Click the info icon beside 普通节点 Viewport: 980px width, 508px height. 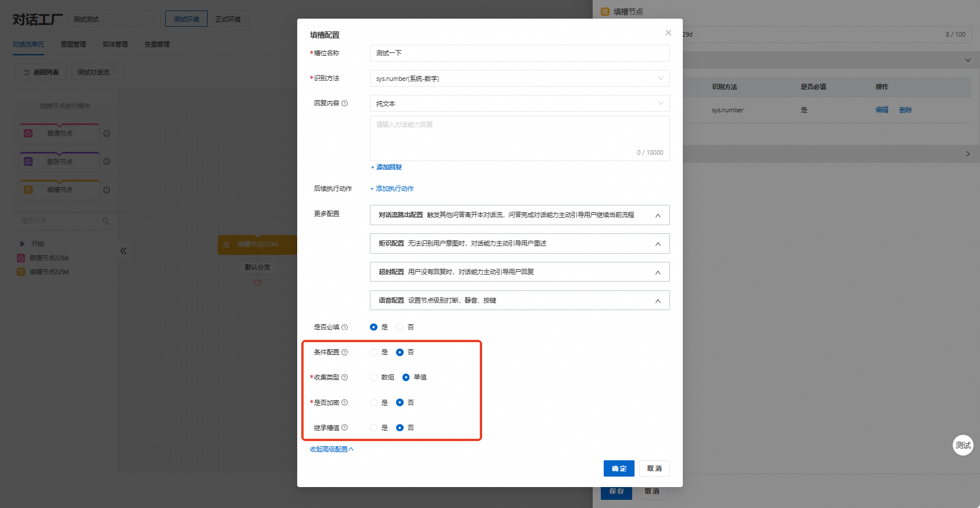(x=106, y=133)
